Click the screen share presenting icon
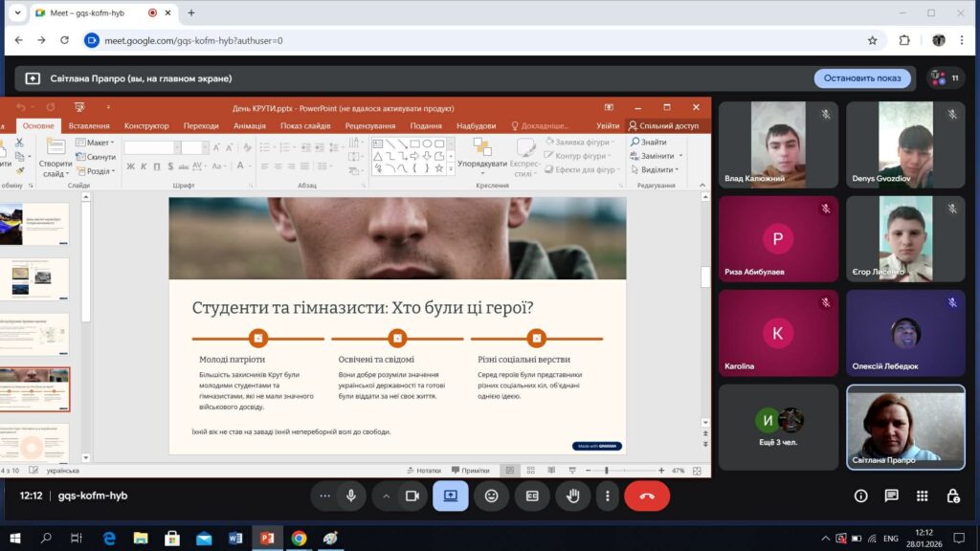 [451, 496]
